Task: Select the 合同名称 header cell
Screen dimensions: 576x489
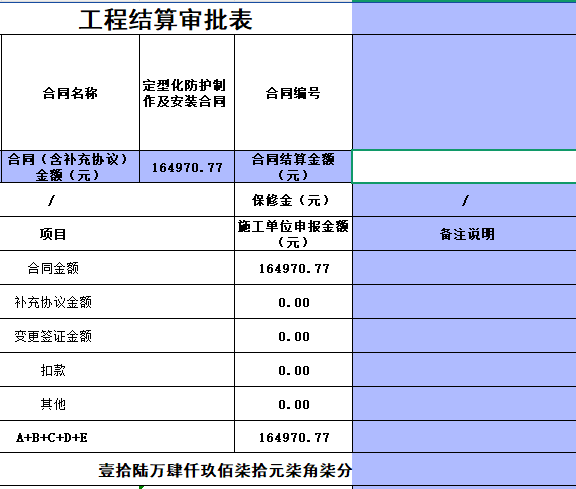Action: (71, 93)
